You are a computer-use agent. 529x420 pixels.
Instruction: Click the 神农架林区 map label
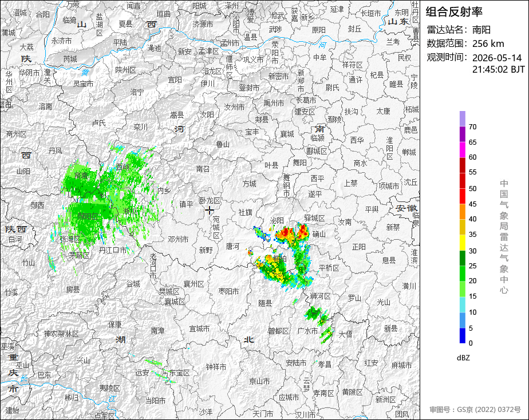[61, 334]
